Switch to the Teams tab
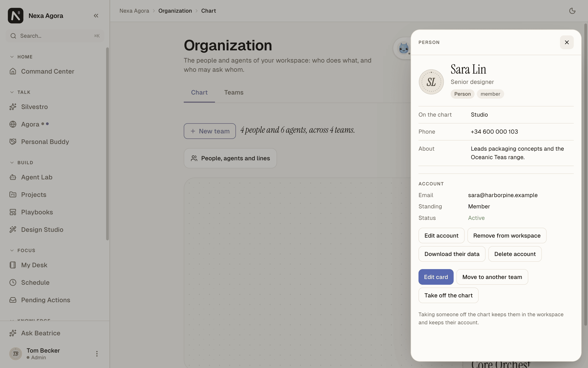The width and height of the screenshot is (588, 368). [234, 92]
